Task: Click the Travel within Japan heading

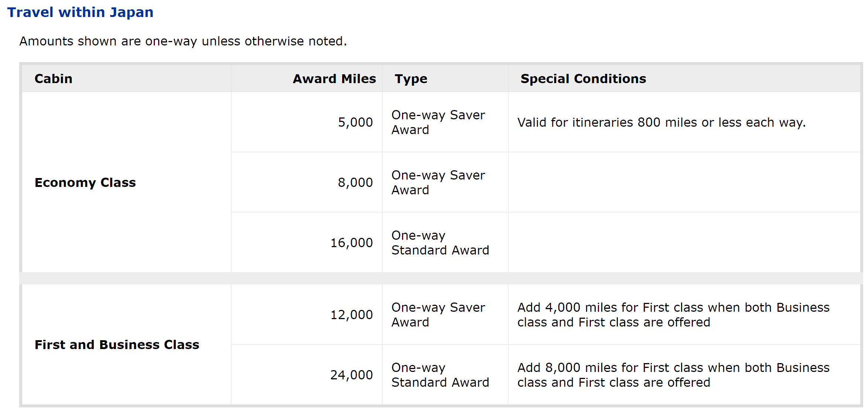Action: (80, 13)
